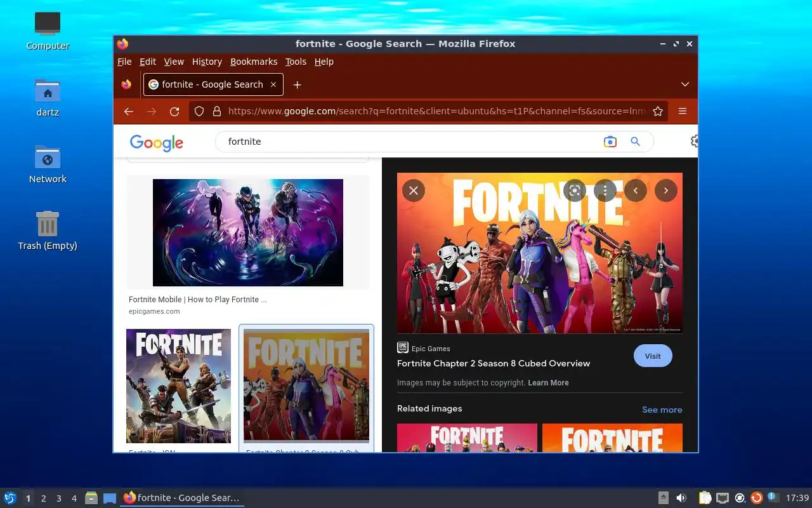
Task: Open the Help menu
Action: (x=324, y=62)
